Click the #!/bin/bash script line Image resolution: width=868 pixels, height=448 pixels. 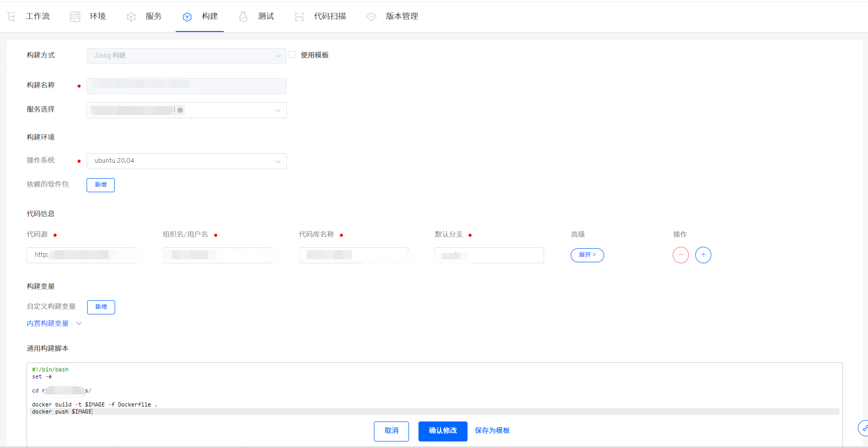coord(50,369)
